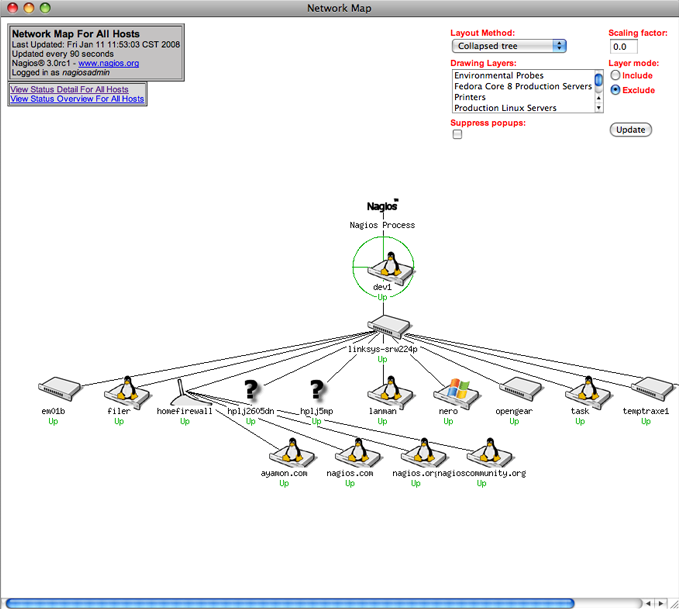This screenshot has height=609, width=679.
Task: Click the Network Map For All Hosts heading
Action: click(x=76, y=34)
